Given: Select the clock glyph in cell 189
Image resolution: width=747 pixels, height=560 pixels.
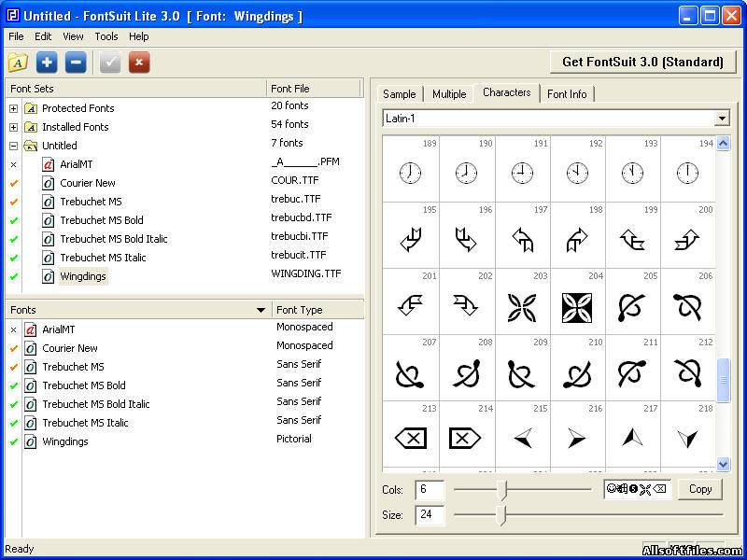Looking at the screenshot, I should point(410,173).
